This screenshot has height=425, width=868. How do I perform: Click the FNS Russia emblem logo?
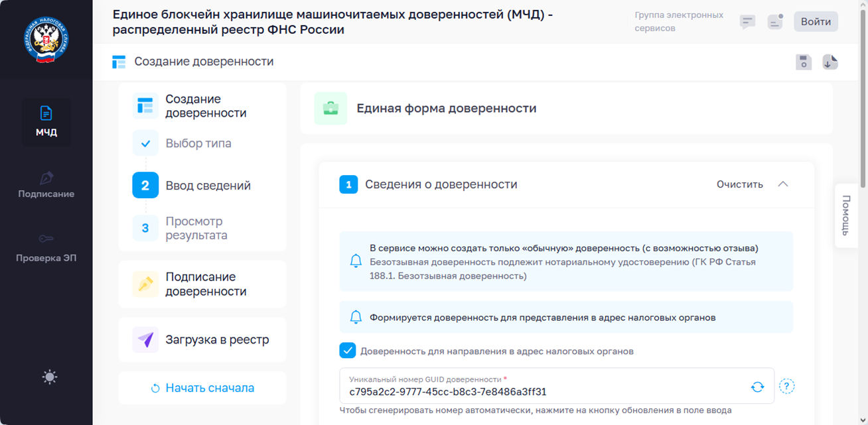pyautogui.click(x=46, y=40)
